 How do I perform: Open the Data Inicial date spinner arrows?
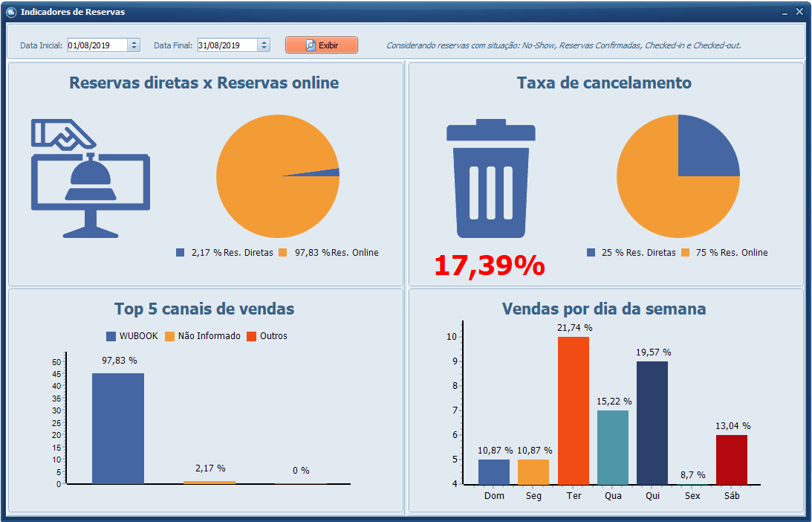[134, 45]
